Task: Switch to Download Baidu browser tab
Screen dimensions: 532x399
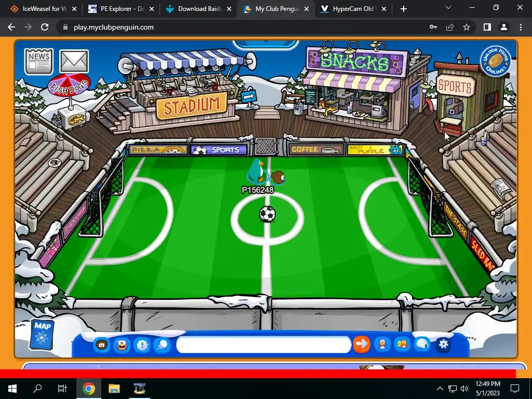Action: (x=198, y=9)
